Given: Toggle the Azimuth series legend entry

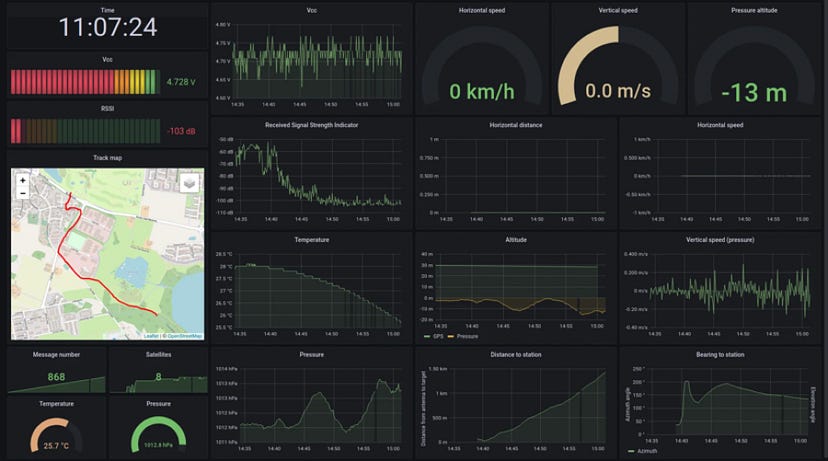Looking at the screenshot, I should click(x=643, y=451).
